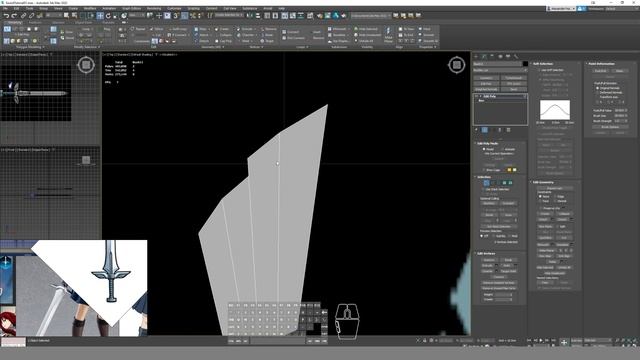Click the Undo arrow in main toolbar

7,16
